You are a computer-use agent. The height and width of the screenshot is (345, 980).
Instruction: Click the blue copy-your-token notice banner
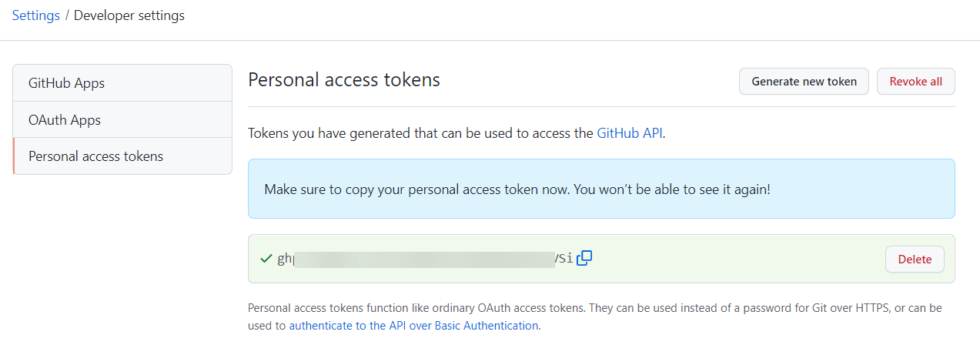click(600, 189)
